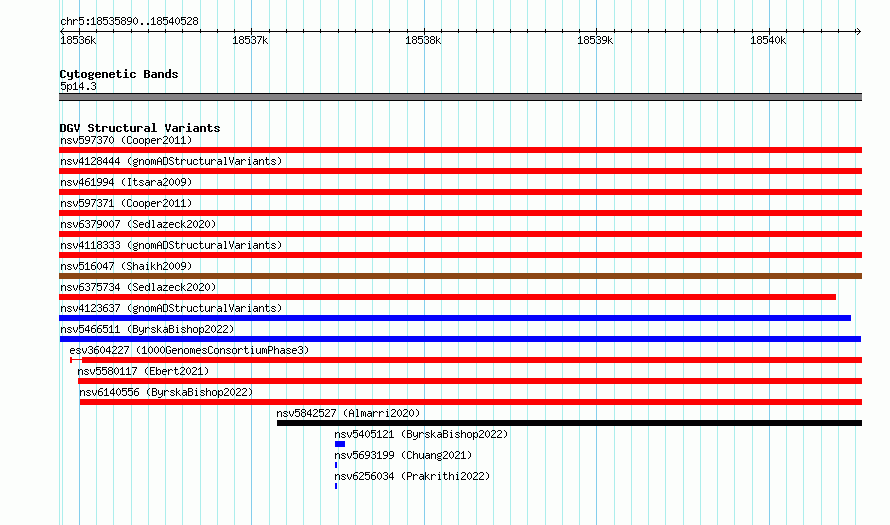Click red bar under nsv6140556
The height and width of the screenshot is (525, 890).
471,402
